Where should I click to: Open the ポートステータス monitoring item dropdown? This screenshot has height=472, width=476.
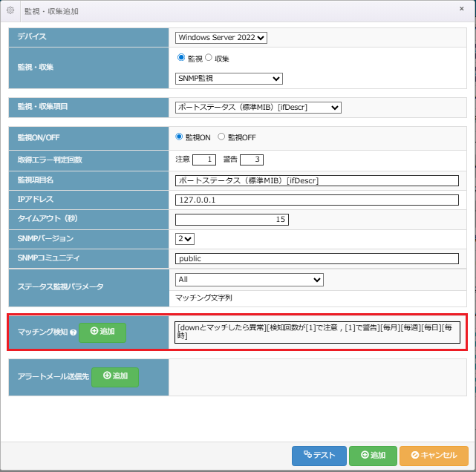(x=258, y=108)
